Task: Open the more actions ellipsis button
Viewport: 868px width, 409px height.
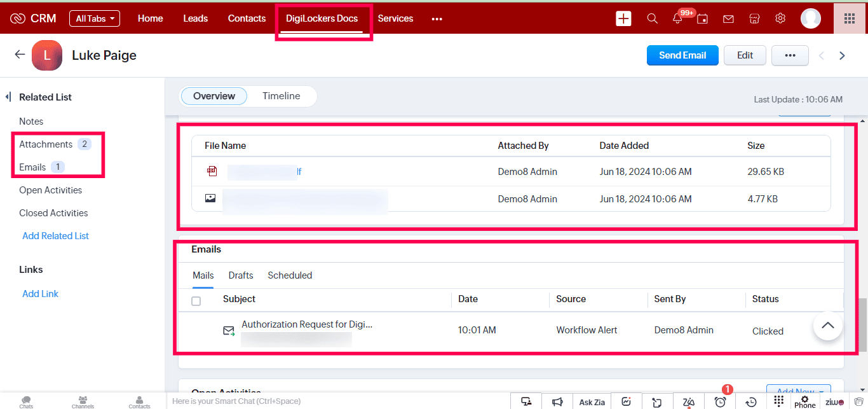Action: tap(790, 55)
